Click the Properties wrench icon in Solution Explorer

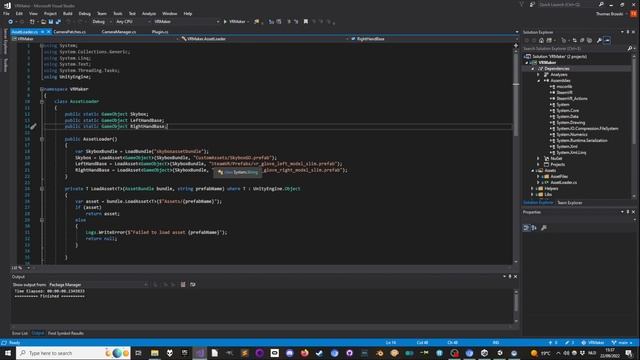599,40
